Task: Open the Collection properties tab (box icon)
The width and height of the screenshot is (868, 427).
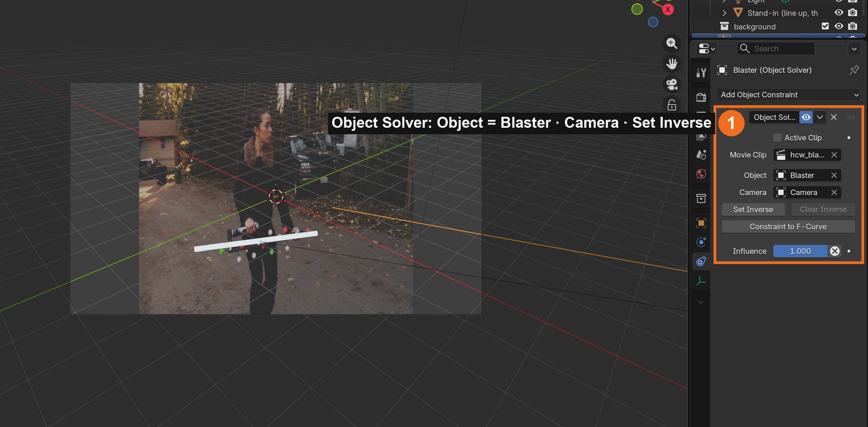Action: 701,198
